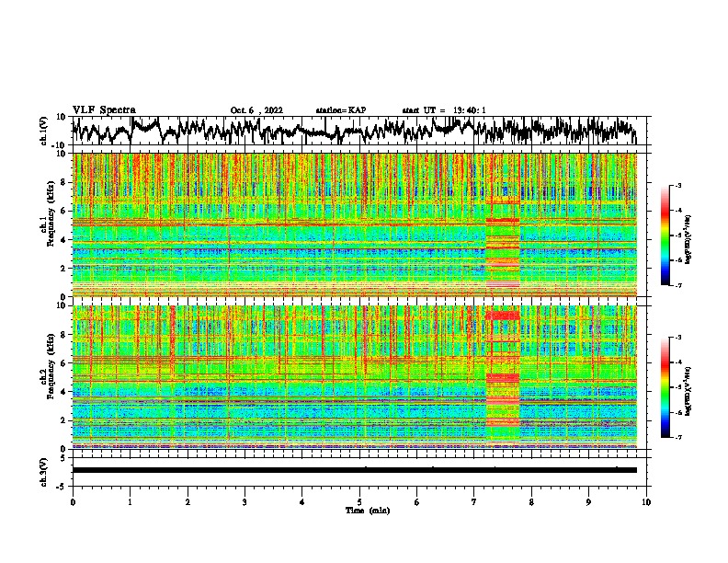
Task: Click the time axis tick label "10" at bottom right
Action: [x=646, y=502]
